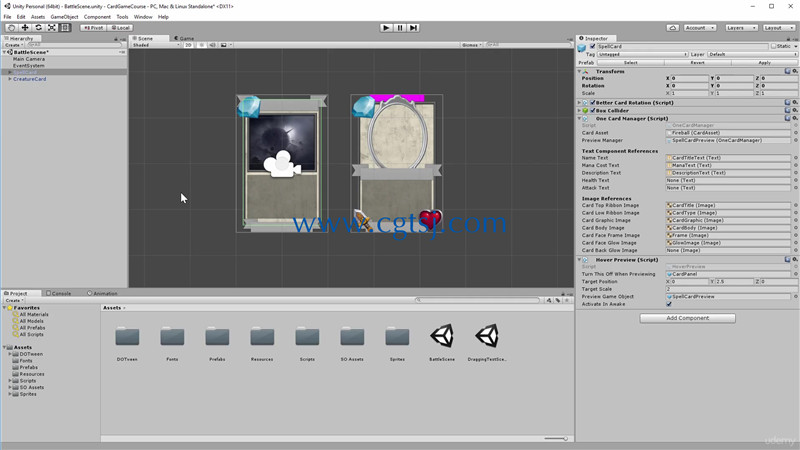The height and width of the screenshot is (450, 800).
Task: Expand CreatureCard in Hierarchy
Action: (10, 79)
